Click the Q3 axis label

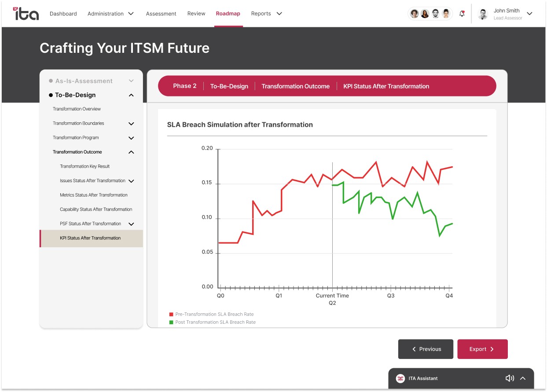point(391,296)
